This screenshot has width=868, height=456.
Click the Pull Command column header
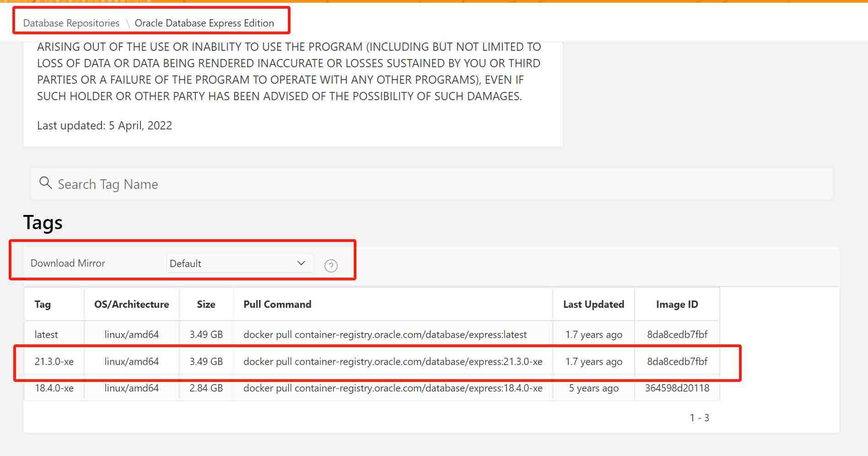[277, 304]
